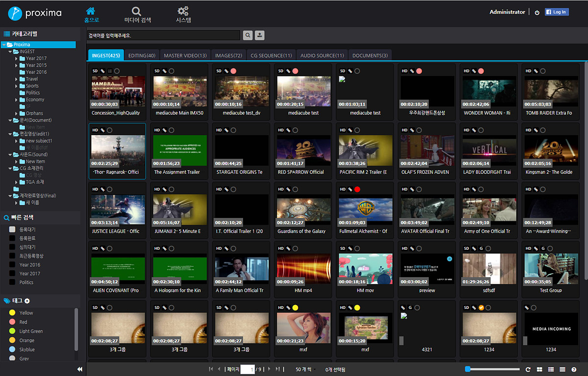Switch to compact list view

[x=562, y=369]
